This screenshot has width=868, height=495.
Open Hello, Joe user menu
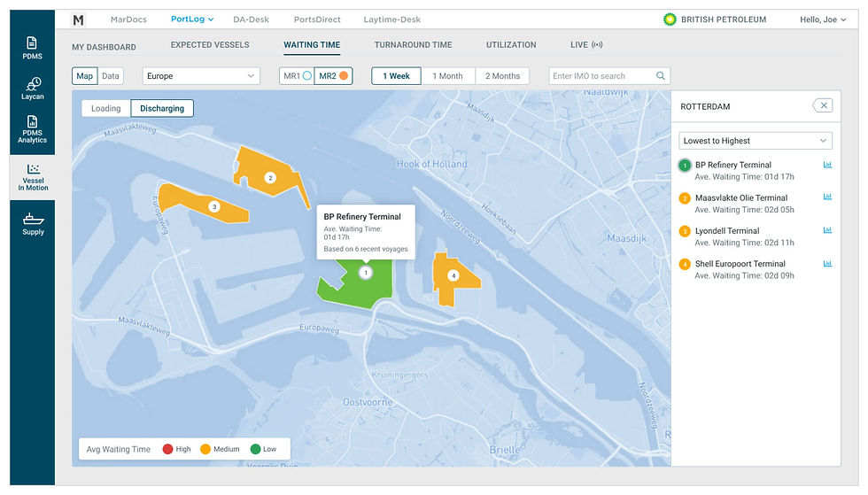pyautogui.click(x=823, y=19)
